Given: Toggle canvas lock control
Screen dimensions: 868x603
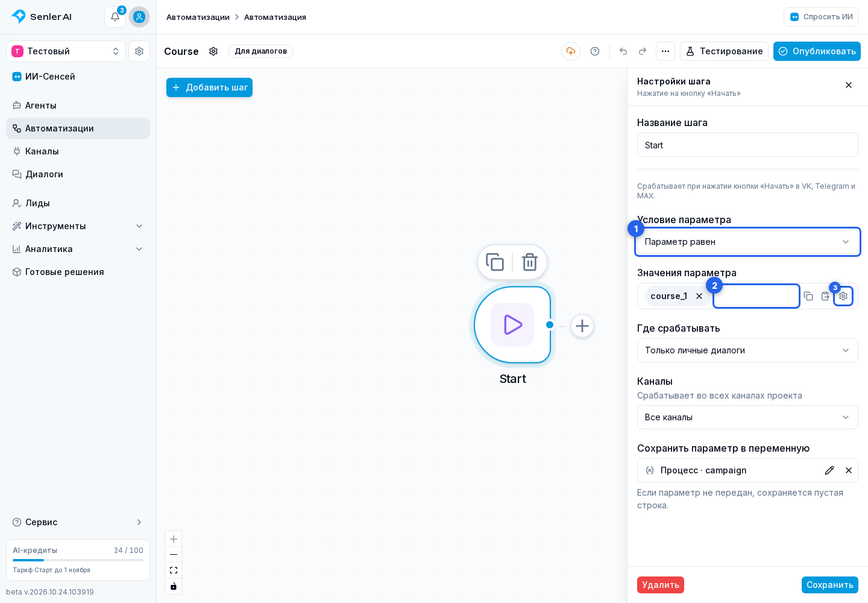Looking at the screenshot, I should pyautogui.click(x=174, y=586).
